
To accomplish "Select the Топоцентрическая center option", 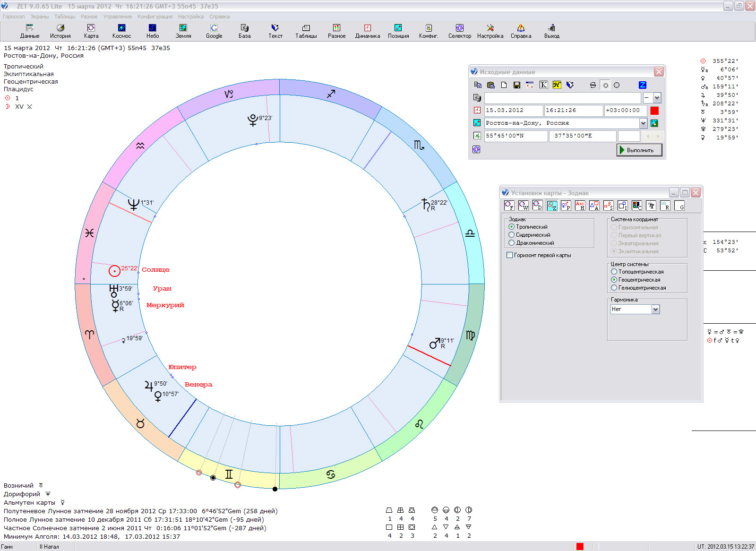I will [614, 272].
